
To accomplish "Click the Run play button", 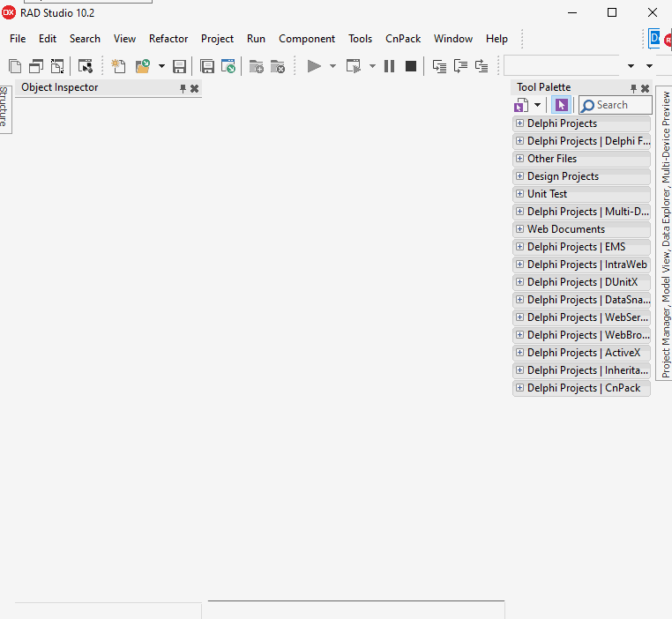I will pos(314,66).
